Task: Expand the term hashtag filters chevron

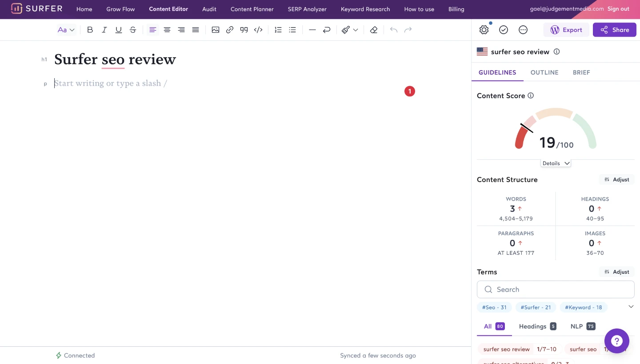Action: pos(631,307)
